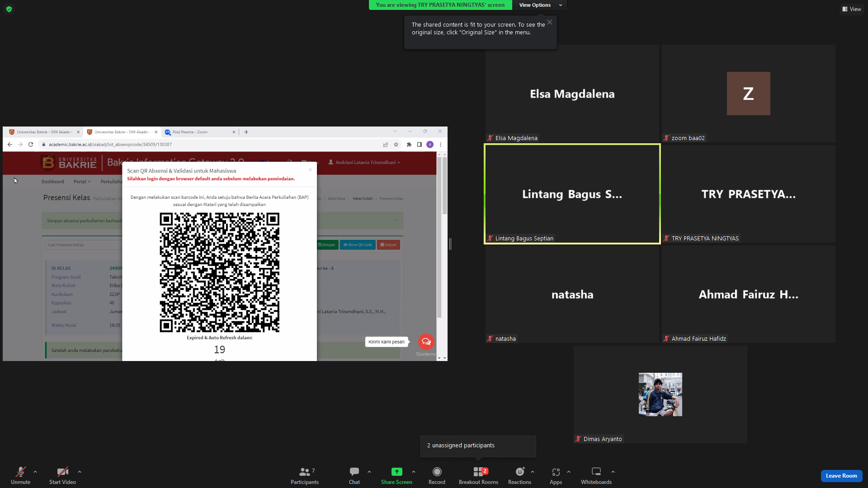Switch to first Universitas Bakrie browser tab
Viewport: 868px width, 488px height.
[44, 132]
